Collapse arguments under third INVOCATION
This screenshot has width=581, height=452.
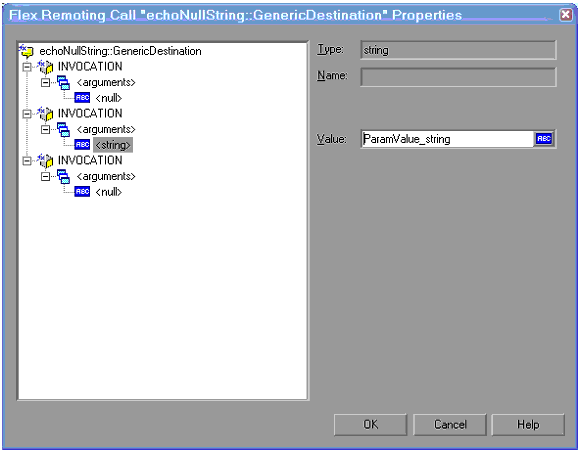click(45, 176)
